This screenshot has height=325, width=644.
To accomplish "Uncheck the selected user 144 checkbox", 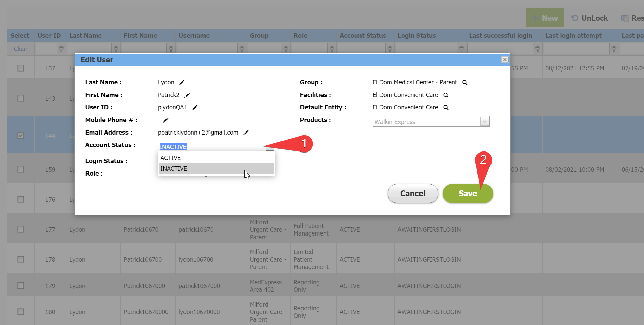I will (21, 136).
